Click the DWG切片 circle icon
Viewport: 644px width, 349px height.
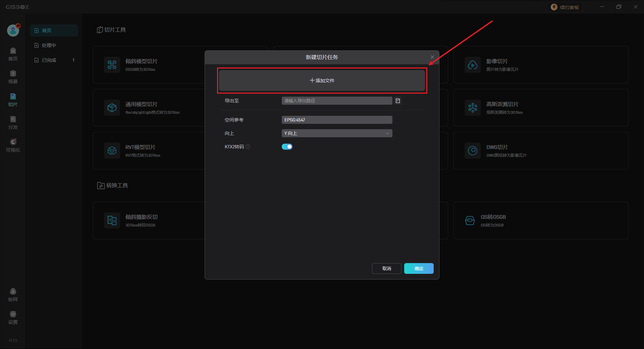tap(473, 151)
